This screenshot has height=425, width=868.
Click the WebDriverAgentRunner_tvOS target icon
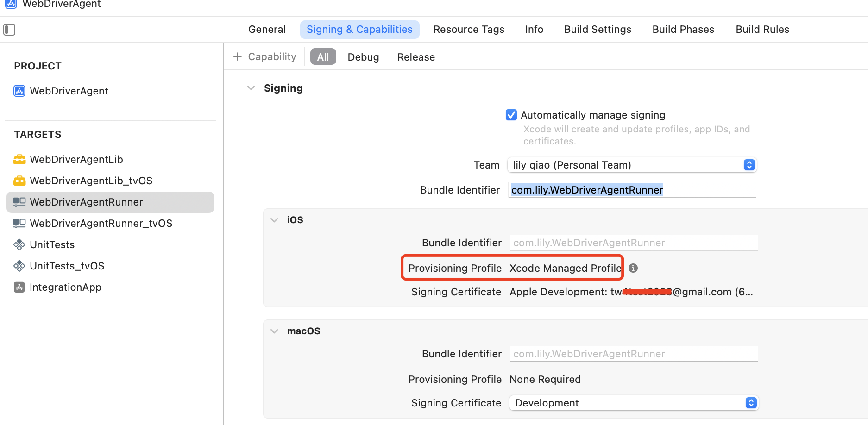click(x=19, y=223)
